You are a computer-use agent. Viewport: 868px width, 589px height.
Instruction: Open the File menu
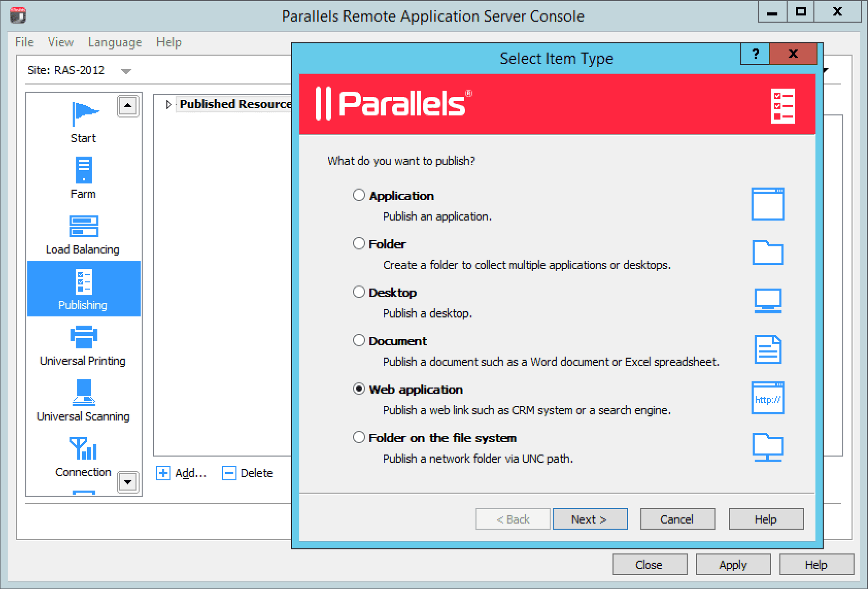[x=24, y=42]
